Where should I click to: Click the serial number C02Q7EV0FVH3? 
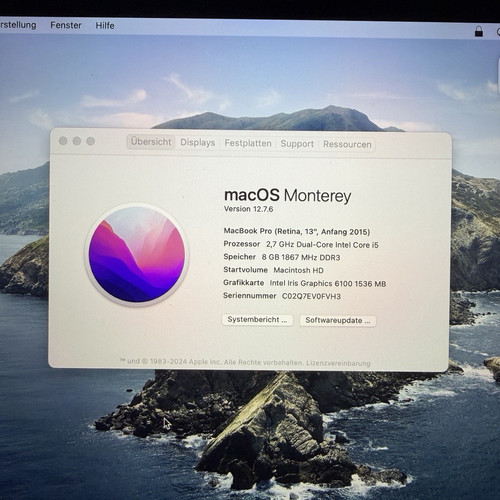(x=311, y=296)
